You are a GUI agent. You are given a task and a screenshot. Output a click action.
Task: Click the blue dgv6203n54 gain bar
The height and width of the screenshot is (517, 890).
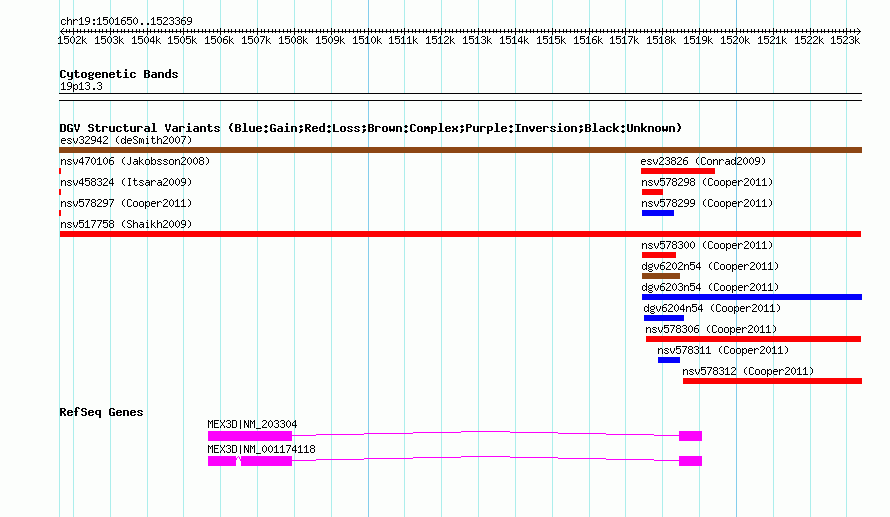752,297
